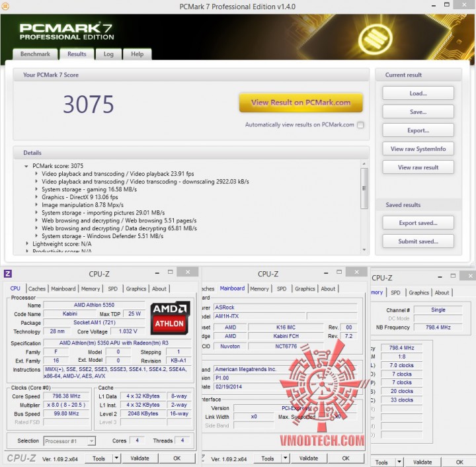Image resolution: width=476 pixels, height=467 pixels.
Task: Expand the Video playback 23.91 fps row
Action: pos(36,174)
